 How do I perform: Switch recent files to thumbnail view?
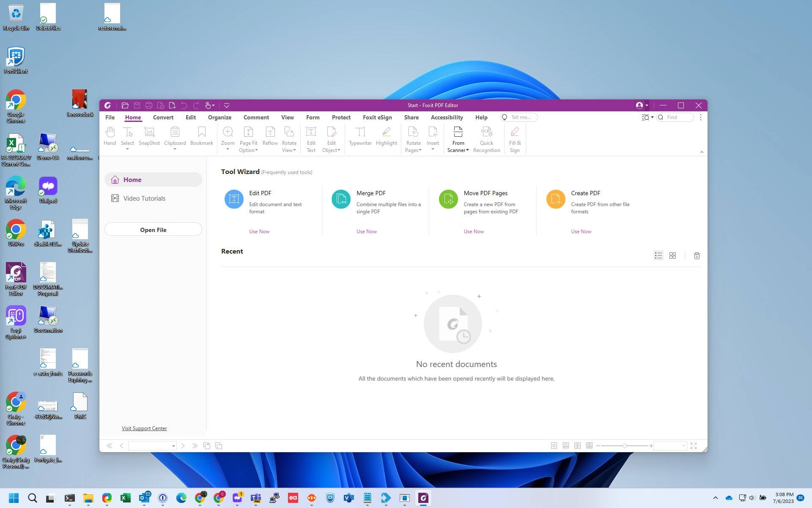pyautogui.click(x=672, y=256)
